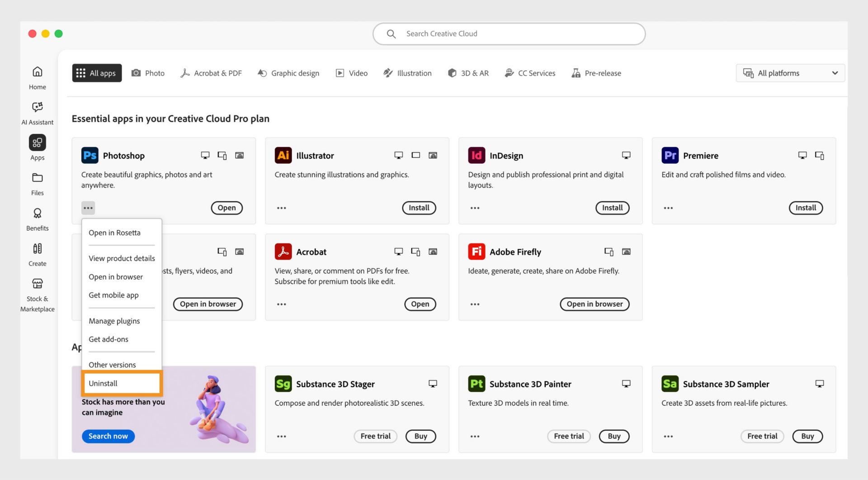The width and height of the screenshot is (868, 480).
Task: Select the All apps tab
Action: click(x=97, y=73)
